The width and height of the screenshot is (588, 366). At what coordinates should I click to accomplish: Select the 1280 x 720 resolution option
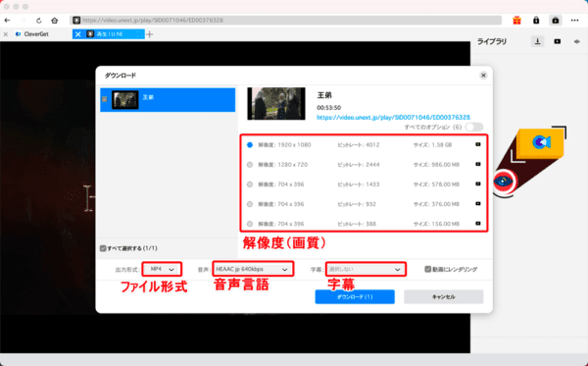tap(250, 165)
